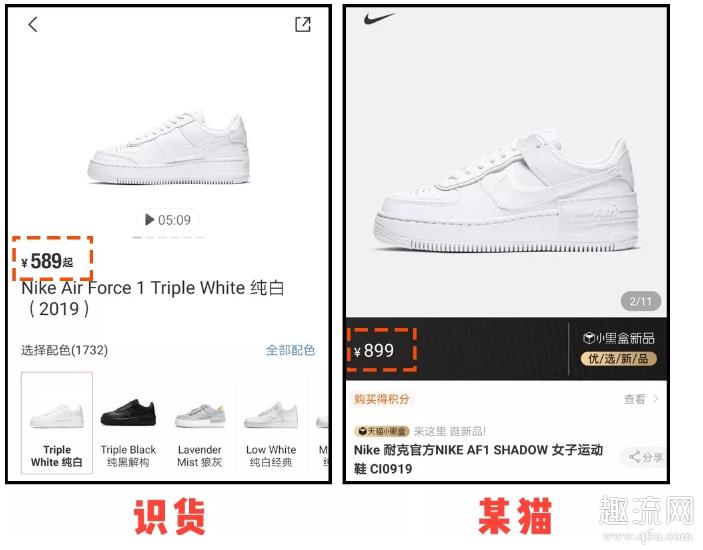
Task: Choose Lavender Mist 狼灰 colorway
Action: (x=200, y=423)
